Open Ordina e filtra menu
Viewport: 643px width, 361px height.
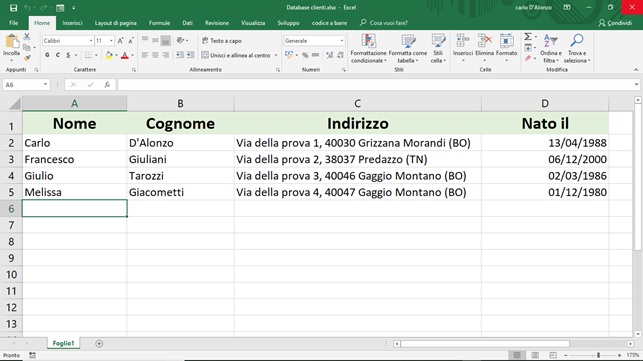[551, 48]
